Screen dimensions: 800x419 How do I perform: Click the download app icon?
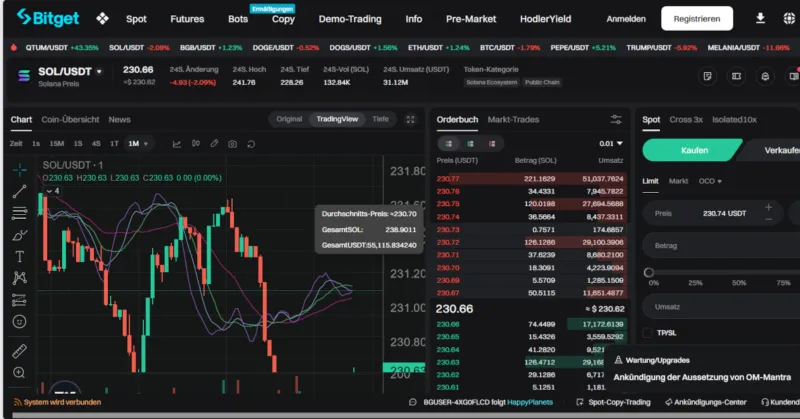(x=760, y=18)
